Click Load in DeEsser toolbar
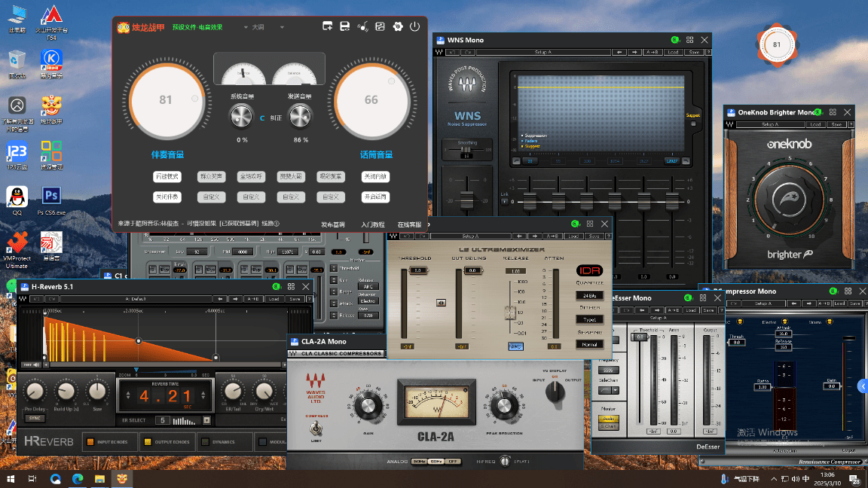Image resolution: width=868 pixels, height=488 pixels. (x=690, y=310)
